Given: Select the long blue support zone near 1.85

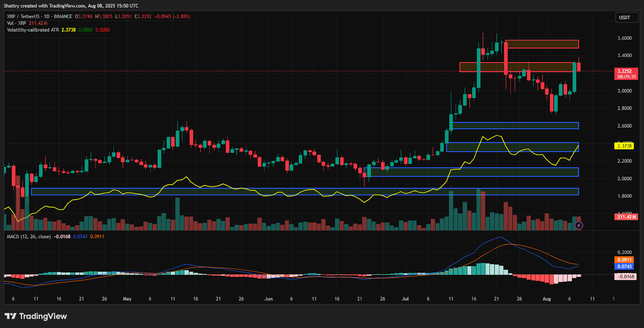Looking at the screenshot, I should coord(305,192).
